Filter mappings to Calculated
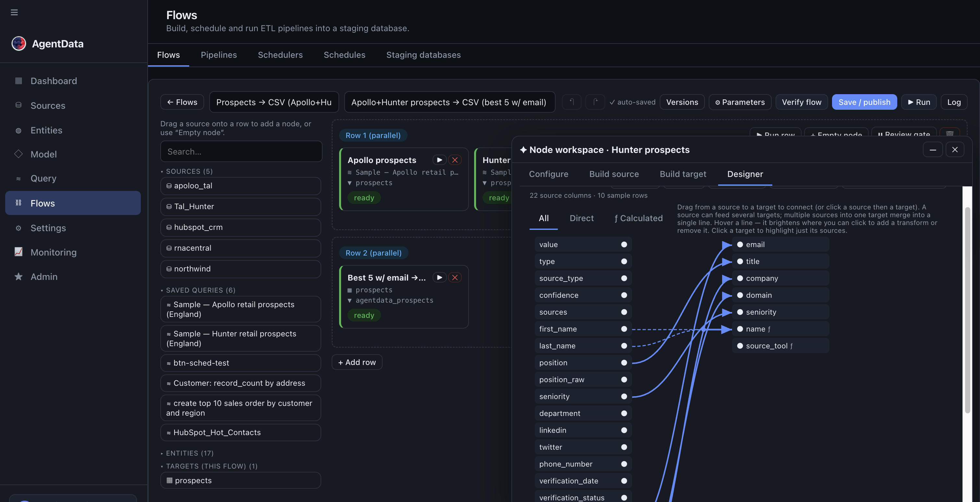 point(638,218)
